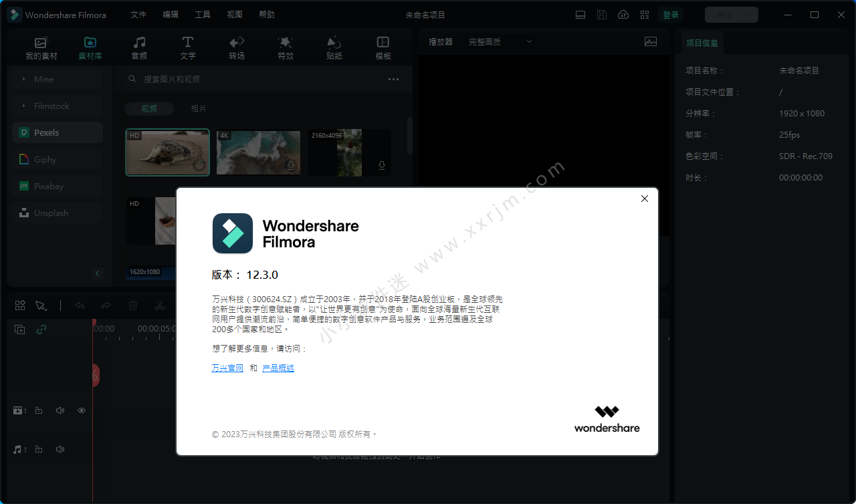Click the scissors split icon
This screenshot has width=856, height=504.
coord(160,305)
